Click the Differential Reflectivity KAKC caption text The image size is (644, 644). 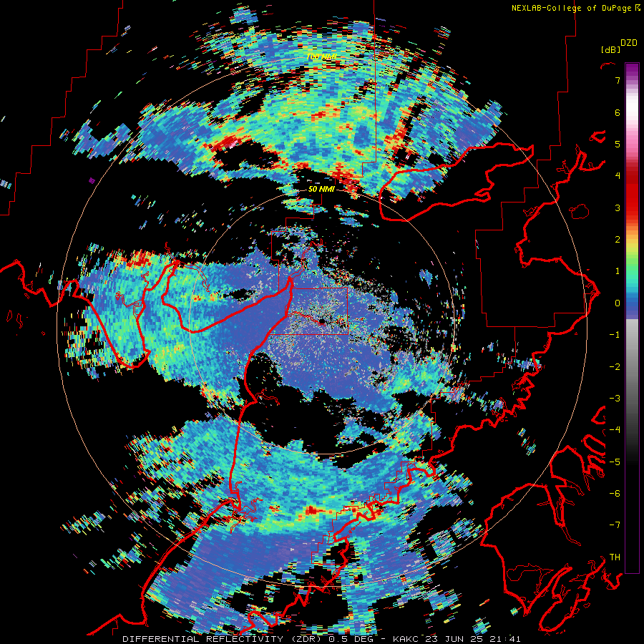[321, 639]
